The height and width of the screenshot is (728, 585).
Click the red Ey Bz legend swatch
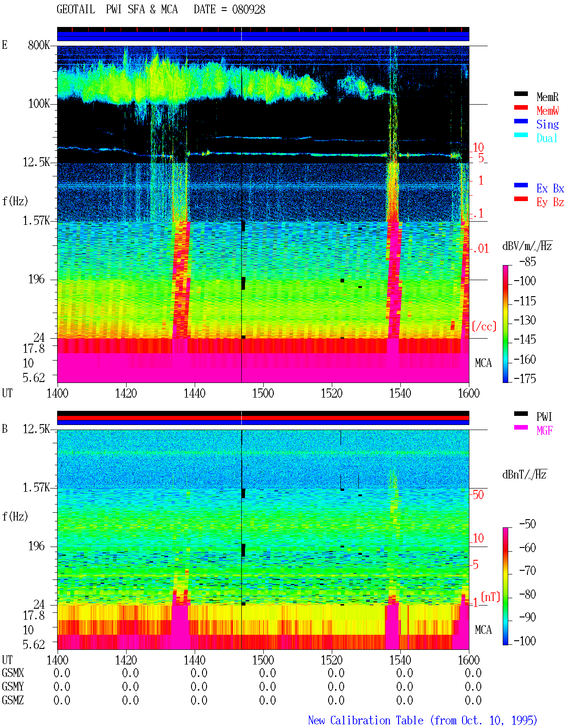coord(521,199)
